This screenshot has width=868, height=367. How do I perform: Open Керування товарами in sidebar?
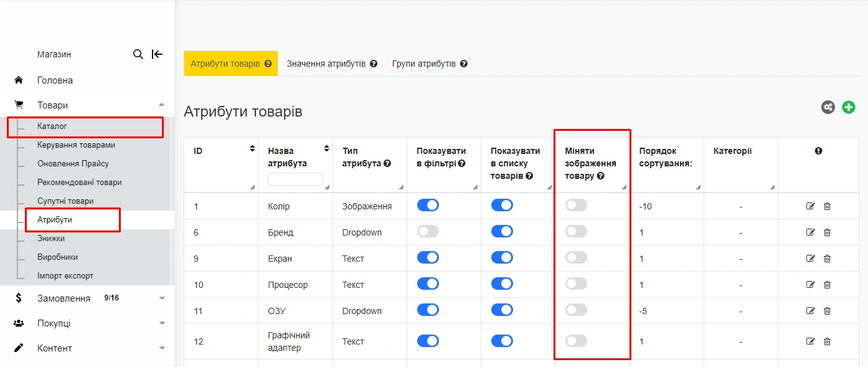click(76, 145)
